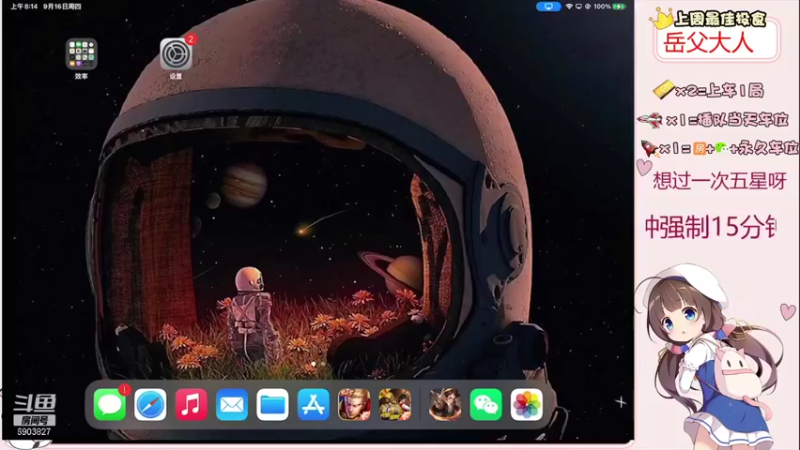Open the yellow battle royale game icon
Image resolution: width=800 pixels, height=450 pixels.
point(395,405)
